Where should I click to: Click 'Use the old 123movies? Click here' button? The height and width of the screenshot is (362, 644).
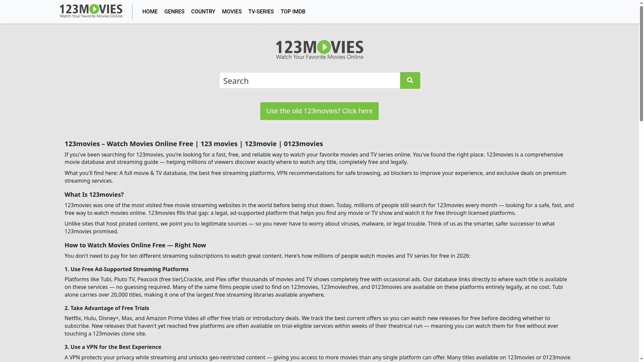(x=319, y=111)
